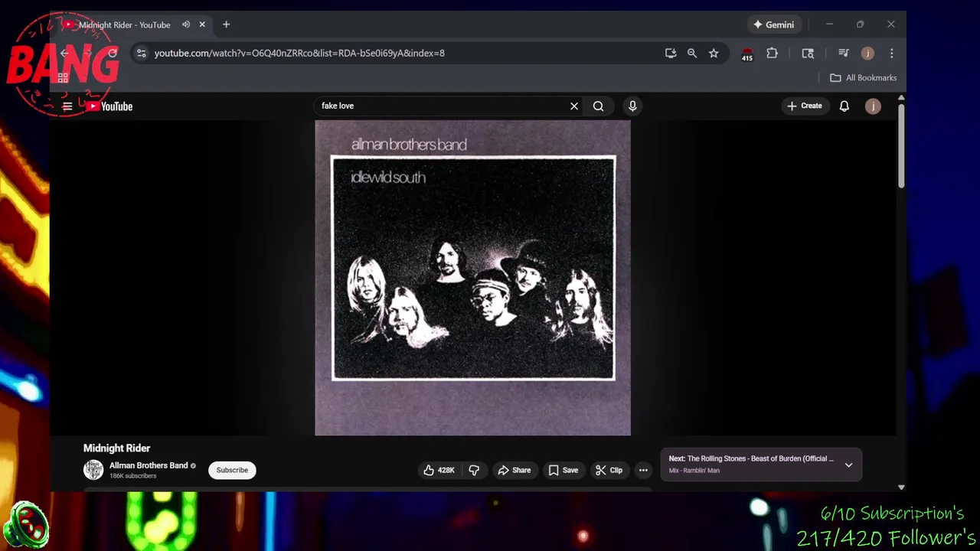Bookmark this page with the star
The image size is (980, 551).
coord(714,53)
